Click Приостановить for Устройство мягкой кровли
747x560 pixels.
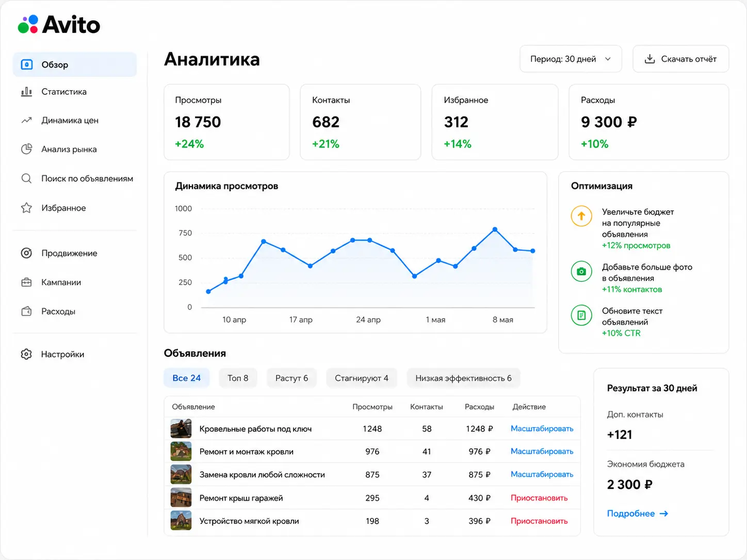tap(539, 521)
